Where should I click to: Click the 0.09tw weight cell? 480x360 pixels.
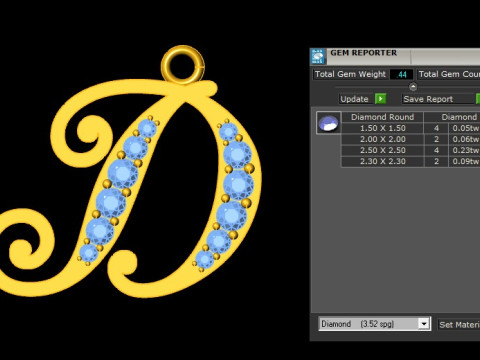465,161
